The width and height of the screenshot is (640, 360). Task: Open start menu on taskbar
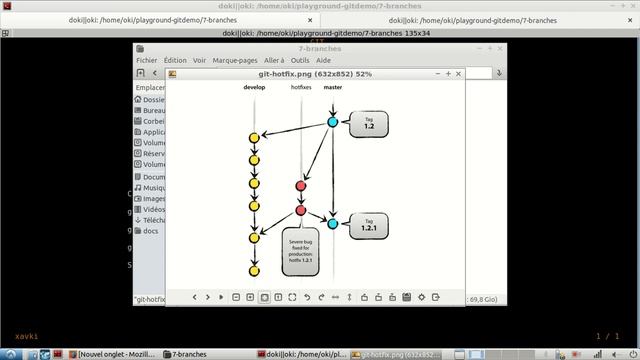coord(11,354)
